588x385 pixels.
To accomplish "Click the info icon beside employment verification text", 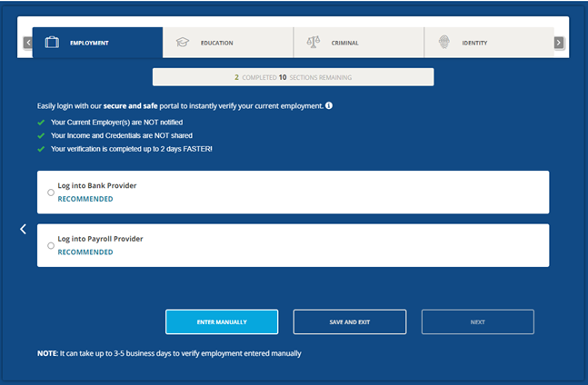I will [x=329, y=106].
